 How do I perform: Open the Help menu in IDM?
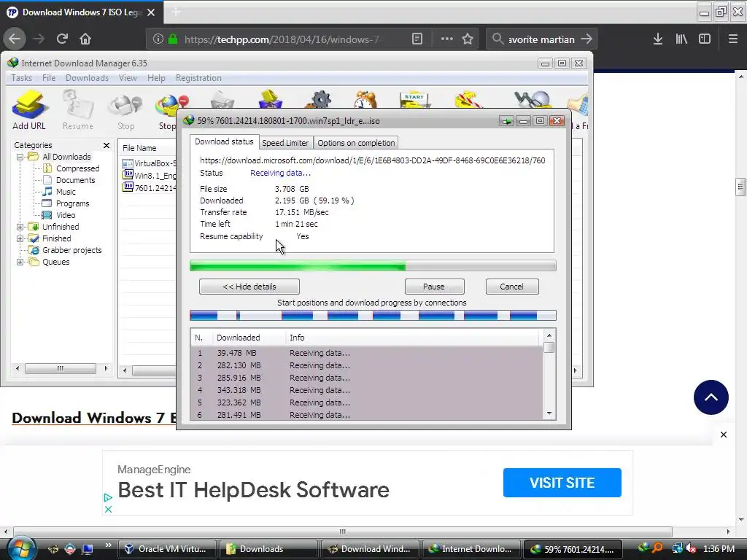tap(156, 78)
